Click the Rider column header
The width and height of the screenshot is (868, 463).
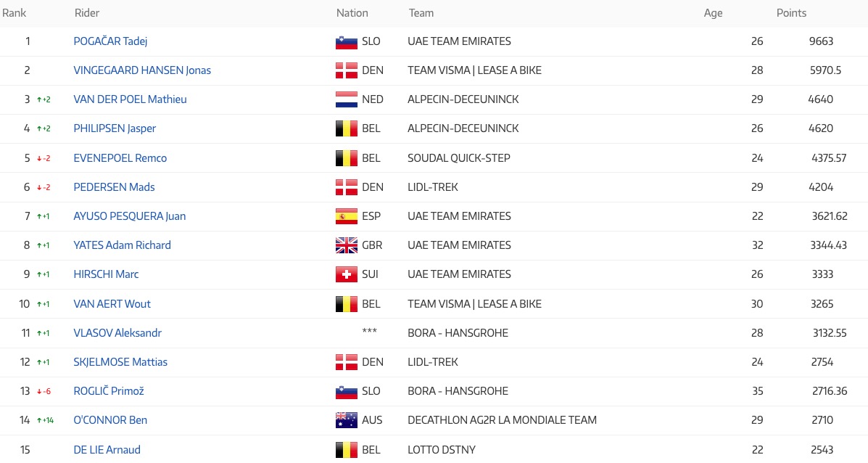point(87,13)
